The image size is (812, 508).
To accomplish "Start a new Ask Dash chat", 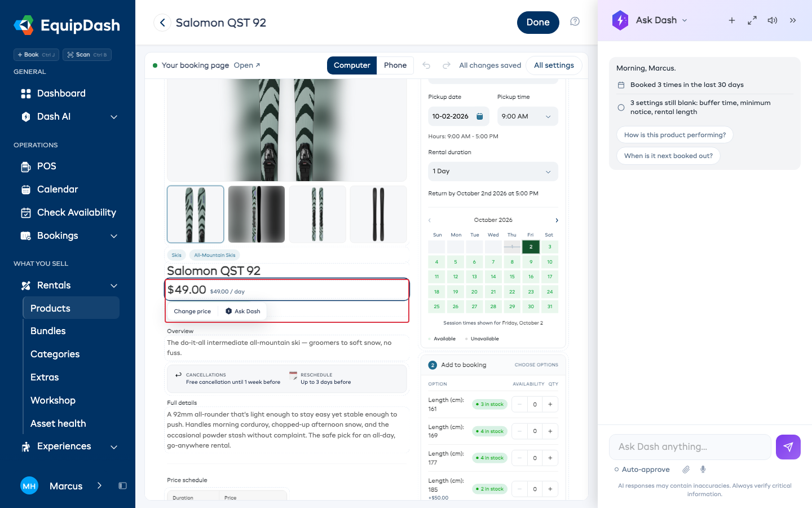I will (x=732, y=20).
